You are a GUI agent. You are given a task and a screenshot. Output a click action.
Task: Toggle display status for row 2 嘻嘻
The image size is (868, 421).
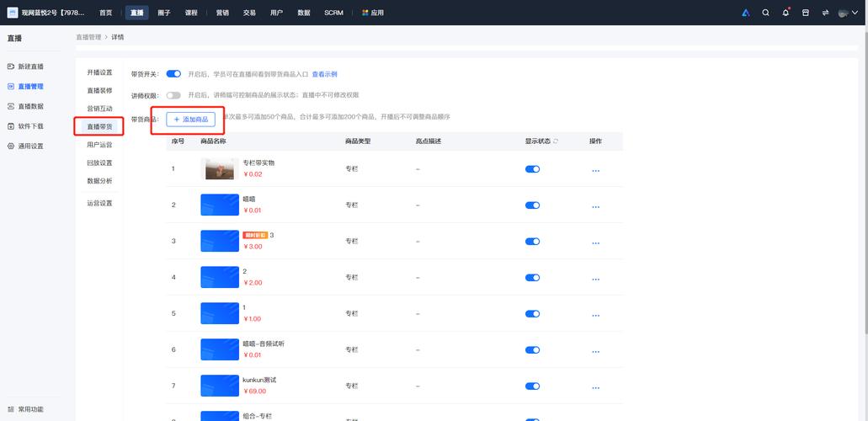point(533,205)
